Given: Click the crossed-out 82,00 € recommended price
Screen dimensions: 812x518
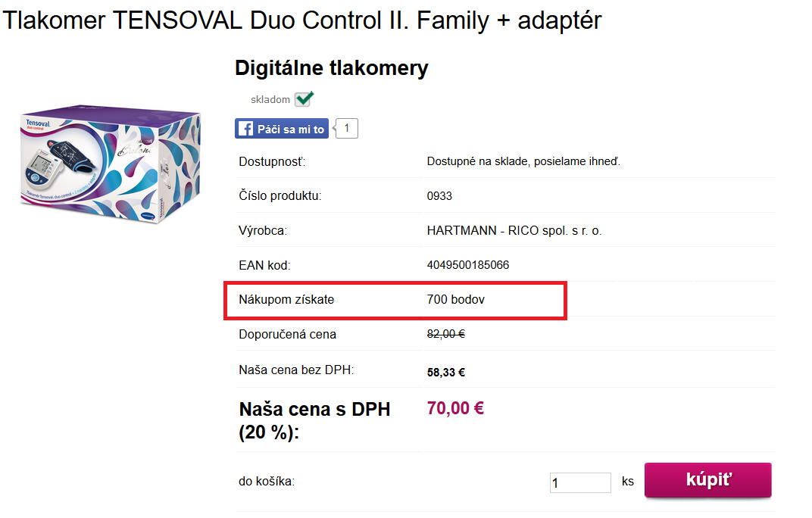Looking at the screenshot, I should pos(446,334).
